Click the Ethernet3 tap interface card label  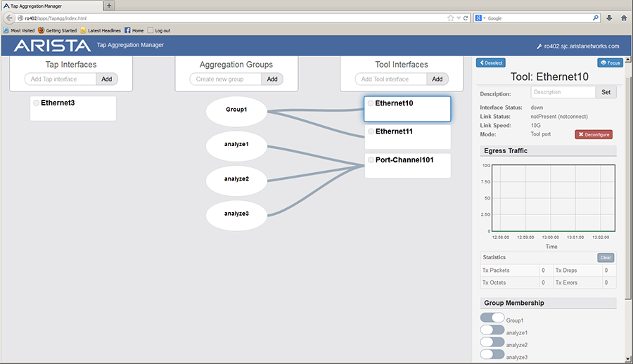58,103
